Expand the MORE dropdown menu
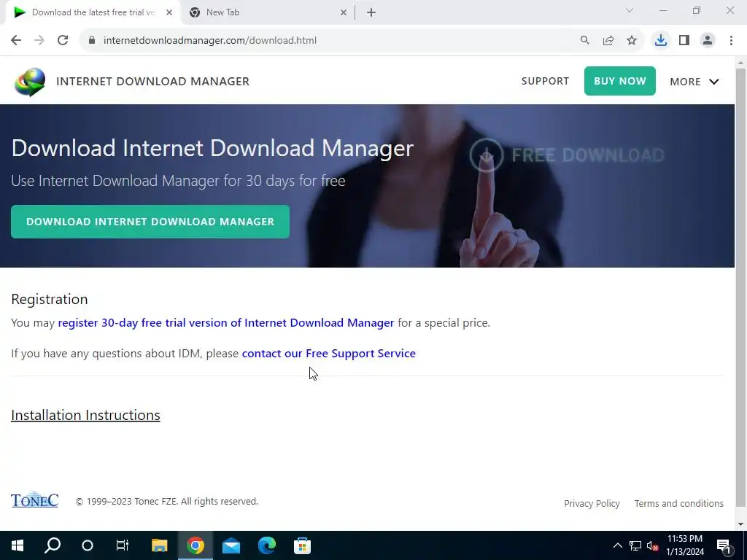The width and height of the screenshot is (747, 560). pyautogui.click(x=694, y=82)
